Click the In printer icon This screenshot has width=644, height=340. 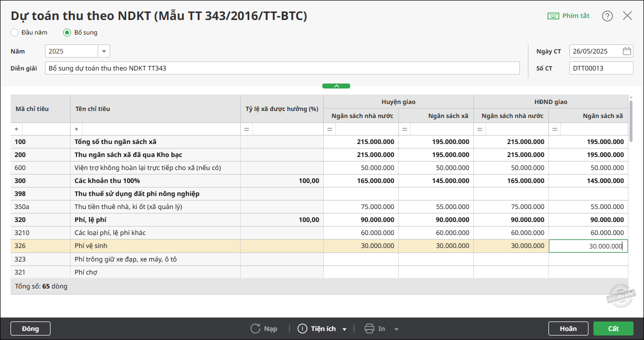coord(369,328)
